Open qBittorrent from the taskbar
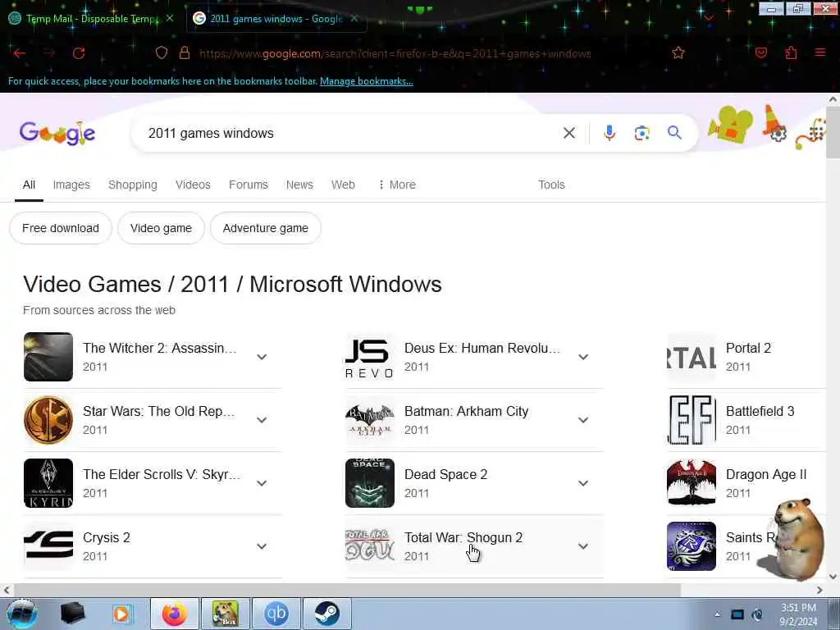Screen dimensions: 840x630 click(x=276, y=614)
